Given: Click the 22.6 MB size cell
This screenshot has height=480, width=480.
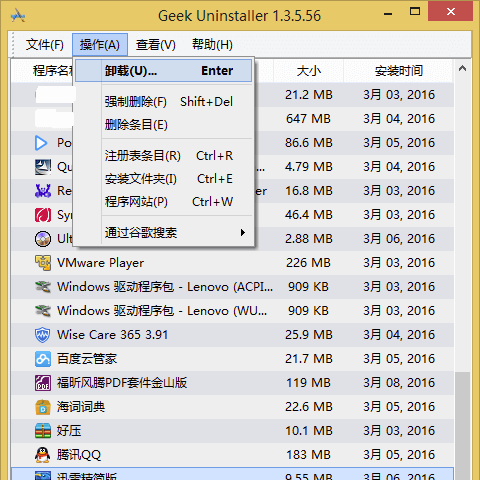Looking at the screenshot, I should coord(309,407).
